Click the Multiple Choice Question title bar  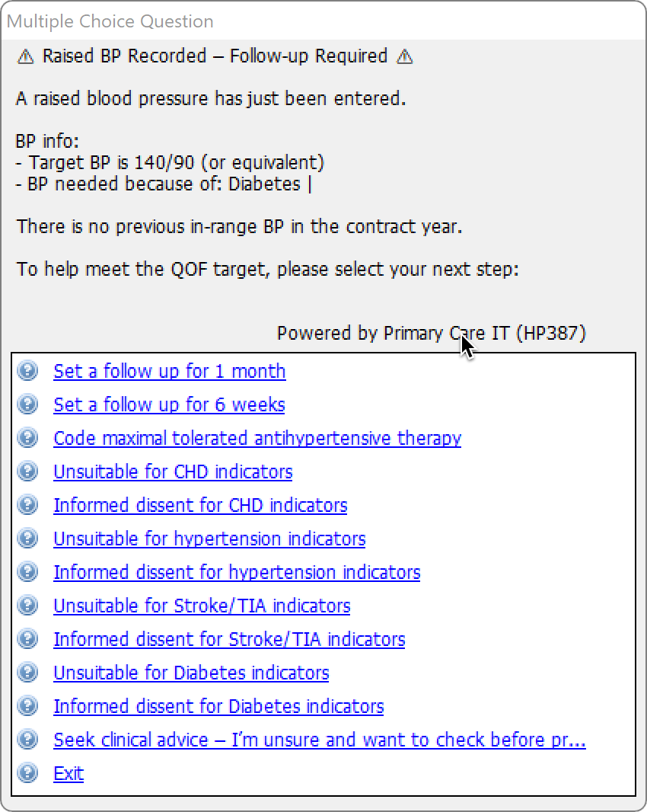click(323, 21)
